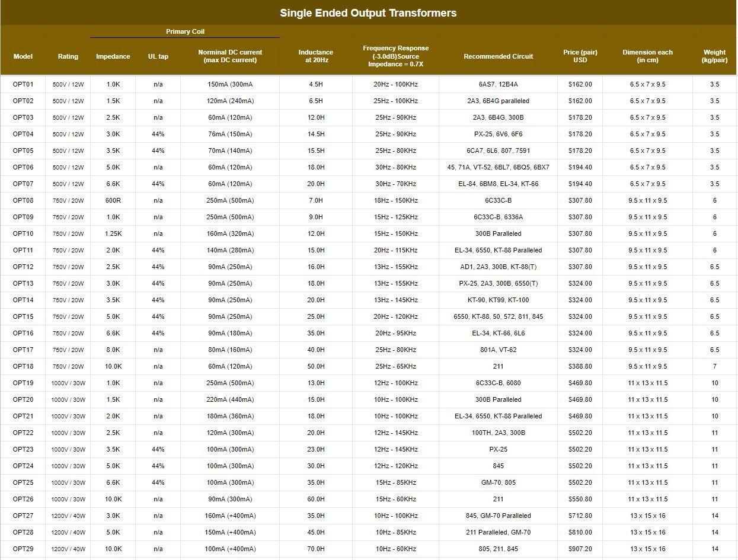Click the 600R impedance value
Screen dimensions: 738x560
113,200
